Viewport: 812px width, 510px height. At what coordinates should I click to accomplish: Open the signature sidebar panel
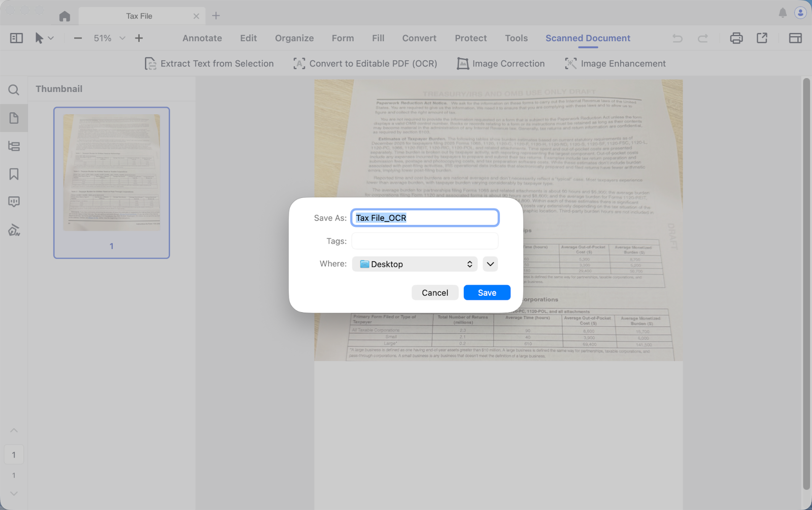(14, 230)
